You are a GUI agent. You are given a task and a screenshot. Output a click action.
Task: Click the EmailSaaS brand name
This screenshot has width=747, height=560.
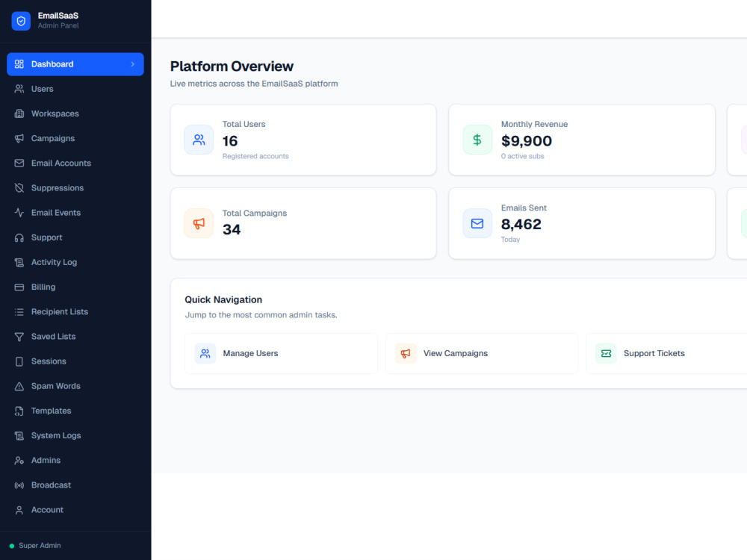coord(58,16)
